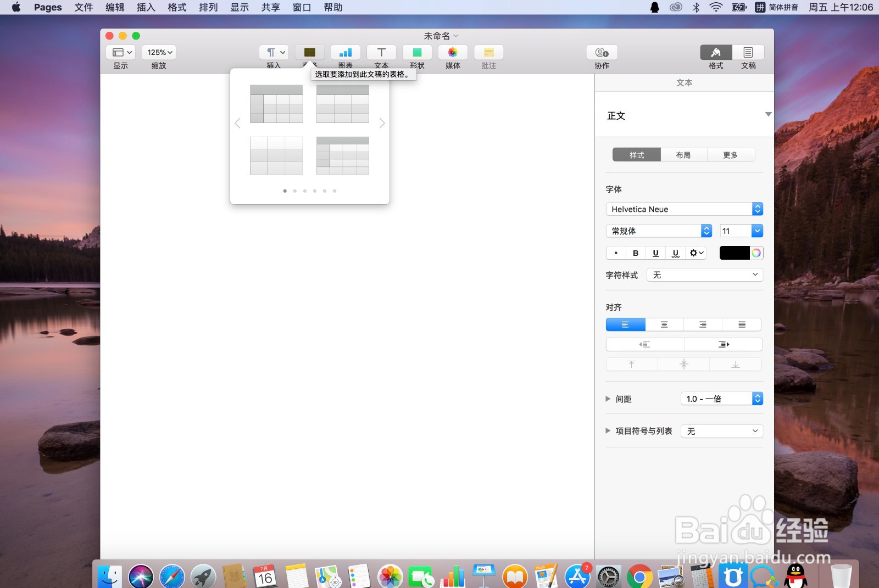This screenshot has height=588, width=879.
Task: Go to next table styles page
Action: click(382, 123)
